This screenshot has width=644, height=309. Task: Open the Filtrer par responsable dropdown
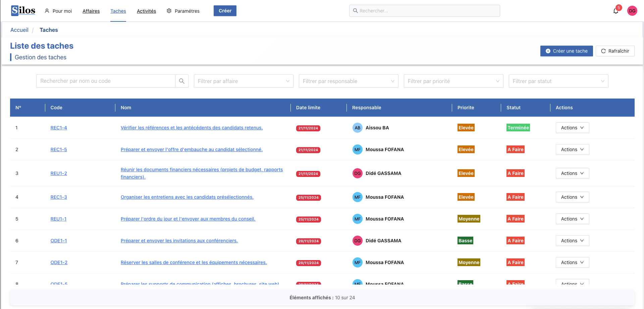[348, 81]
